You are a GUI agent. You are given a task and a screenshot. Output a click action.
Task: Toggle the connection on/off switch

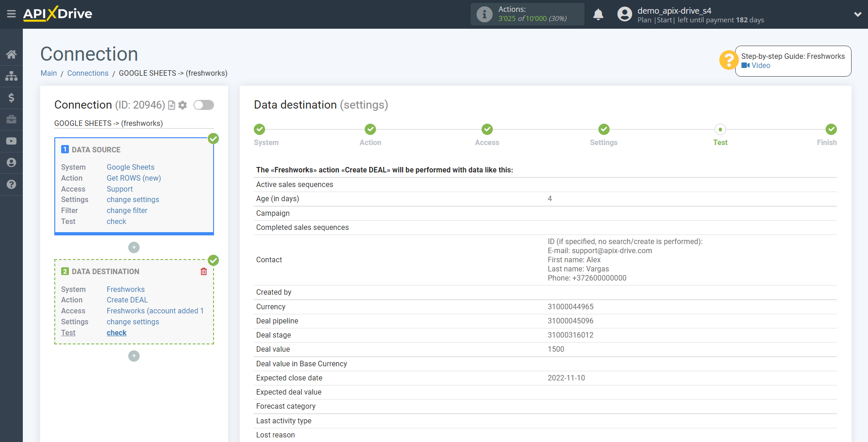pyautogui.click(x=204, y=105)
